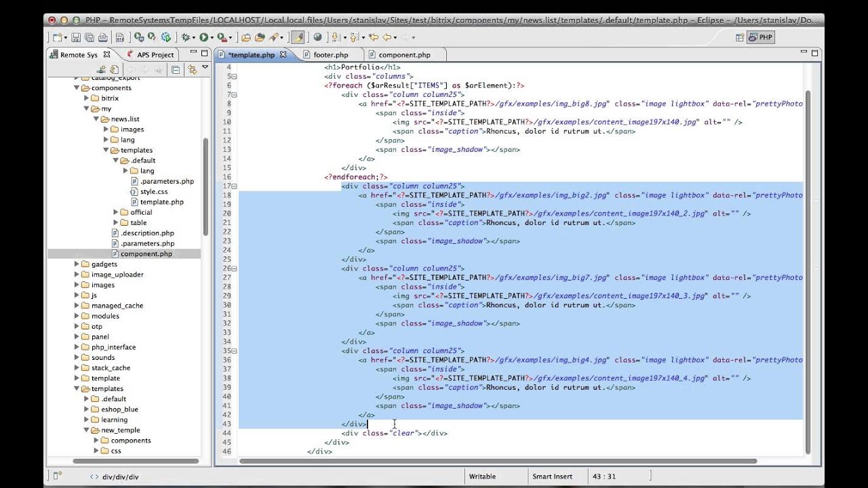Collapse the components folder
868x488 pixels.
[77, 88]
